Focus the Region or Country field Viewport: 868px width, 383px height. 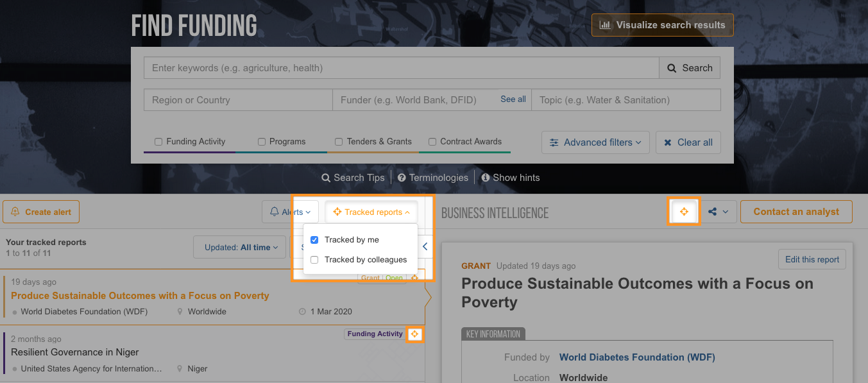point(238,100)
